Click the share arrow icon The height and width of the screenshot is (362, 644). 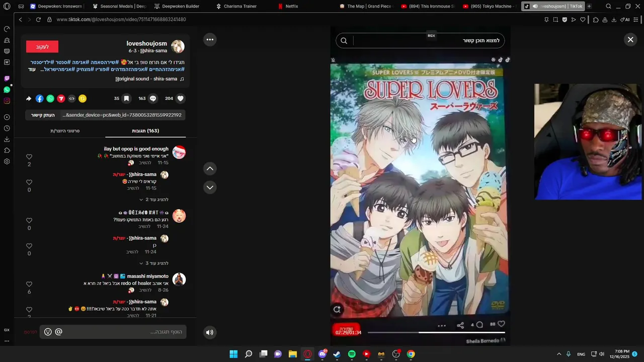(29, 99)
